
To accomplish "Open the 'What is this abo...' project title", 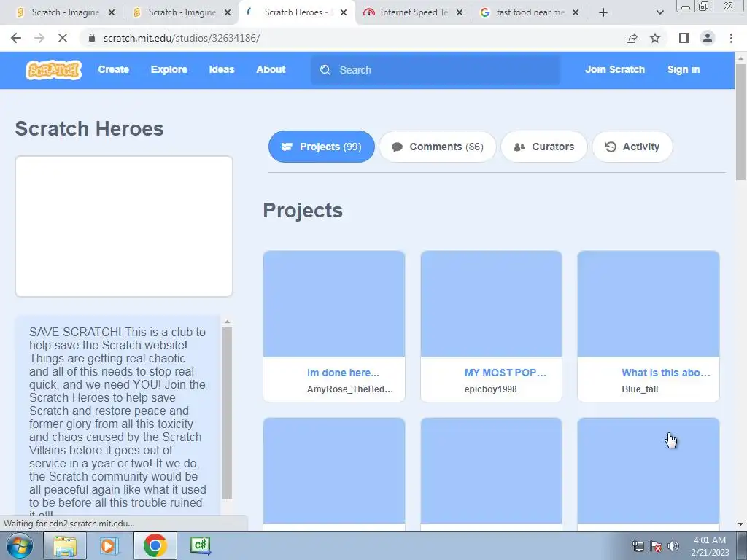I will tap(666, 373).
